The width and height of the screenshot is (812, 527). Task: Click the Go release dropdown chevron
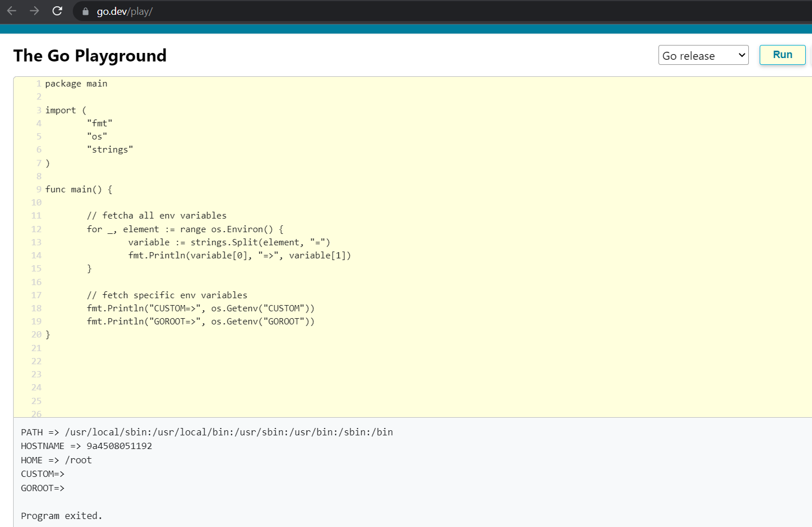tap(741, 55)
